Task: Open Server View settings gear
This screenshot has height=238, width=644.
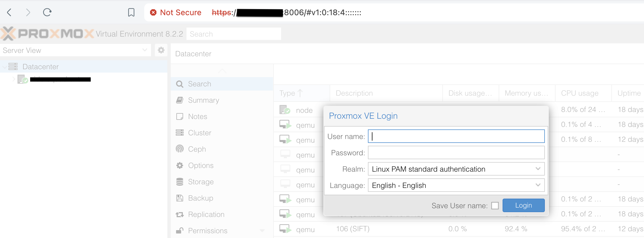Action: pyautogui.click(x=161, y=50)
